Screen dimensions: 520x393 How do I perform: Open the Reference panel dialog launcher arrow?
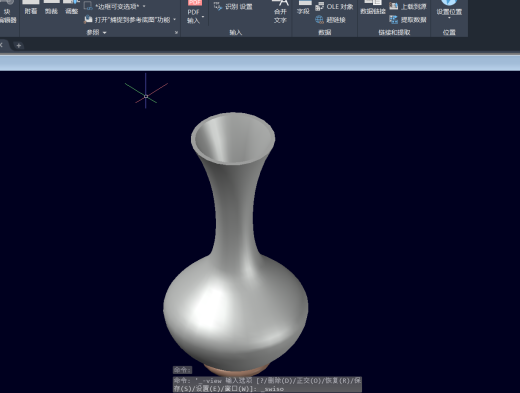[176, 32]
